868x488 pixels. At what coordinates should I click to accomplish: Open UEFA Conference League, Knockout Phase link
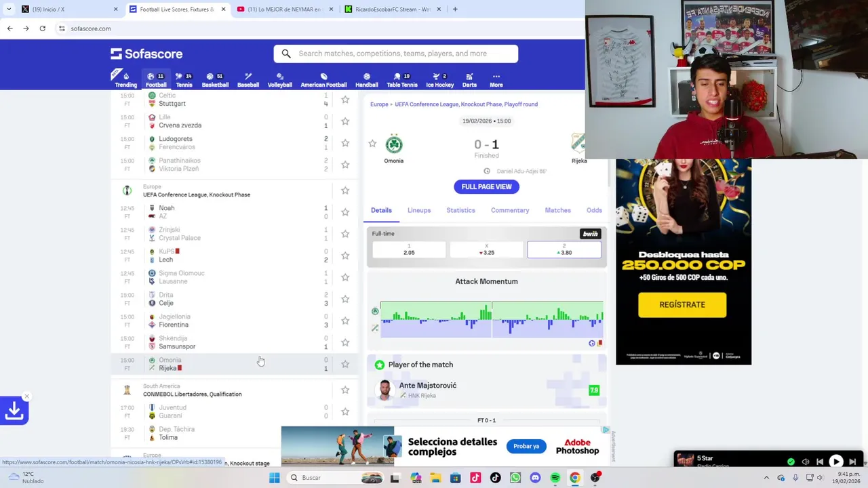tap(197, 195)
